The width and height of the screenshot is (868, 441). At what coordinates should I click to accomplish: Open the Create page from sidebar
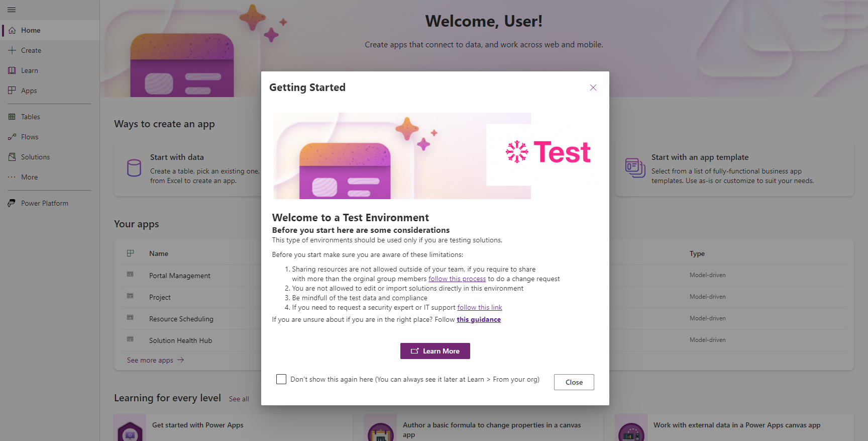[x=50, y=50]
